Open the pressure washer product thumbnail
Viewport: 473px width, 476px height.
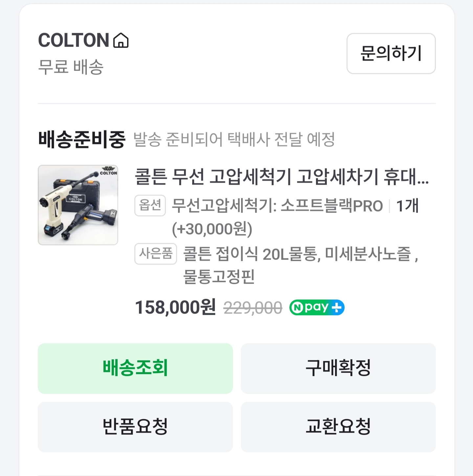point(78,205)
